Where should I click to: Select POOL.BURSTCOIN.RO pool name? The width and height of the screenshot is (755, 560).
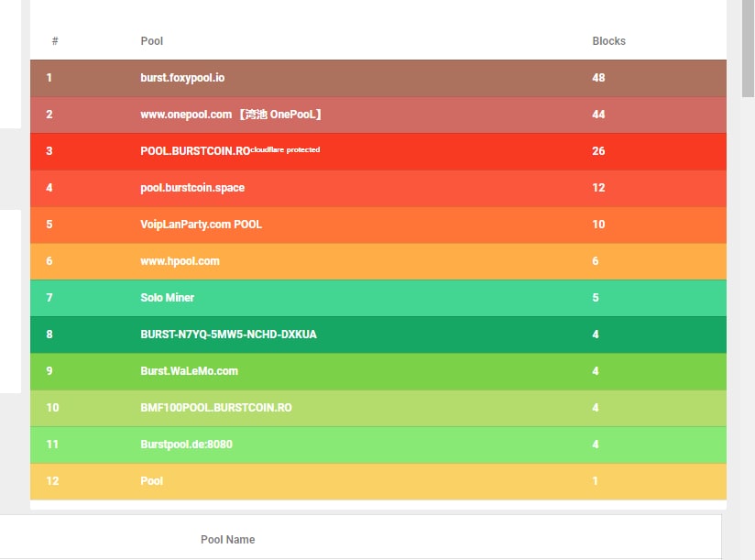click(x=195, y=150)
